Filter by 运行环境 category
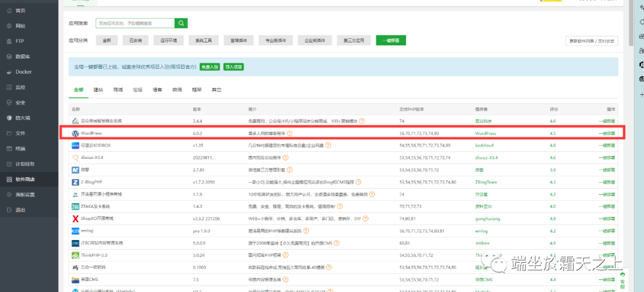The height and width of the screenshot is (292, 644). pyautogui.click(x=168, y=40)
